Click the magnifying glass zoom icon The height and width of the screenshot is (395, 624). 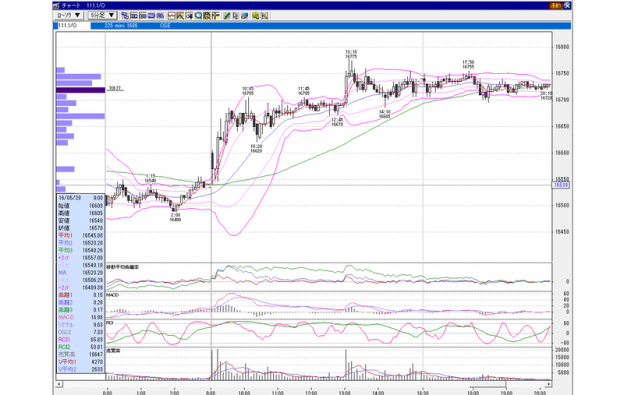point(198,16)
